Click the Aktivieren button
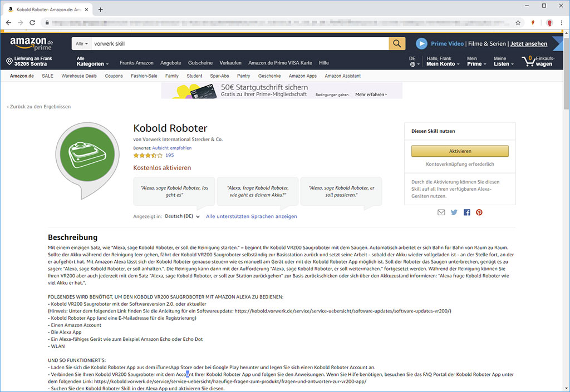Image resolution: width=570 pixels, height=392 pixels. 460,151
